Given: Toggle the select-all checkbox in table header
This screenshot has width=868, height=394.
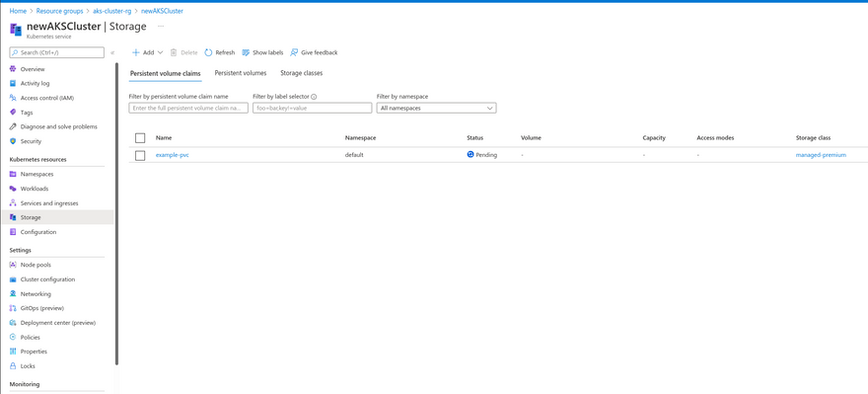Looking at the screenshot, I should pos(140,138).
